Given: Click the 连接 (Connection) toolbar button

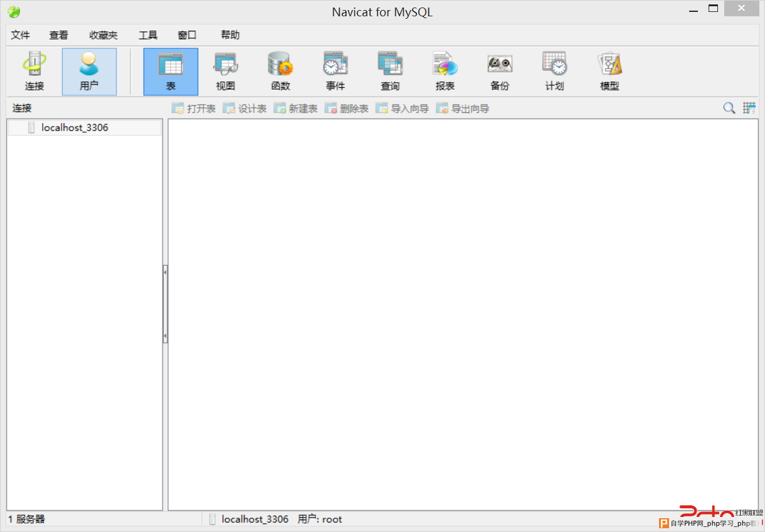Looking at the screenshot, I should point(34,71).
